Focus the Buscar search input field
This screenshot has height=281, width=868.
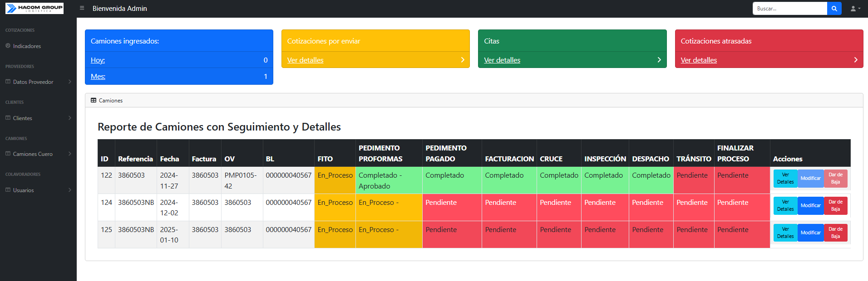(789, 9)
